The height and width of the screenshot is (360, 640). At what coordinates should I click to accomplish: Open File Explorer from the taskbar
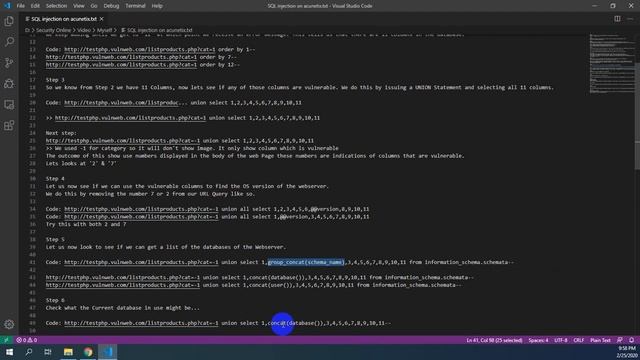[68, 352]
